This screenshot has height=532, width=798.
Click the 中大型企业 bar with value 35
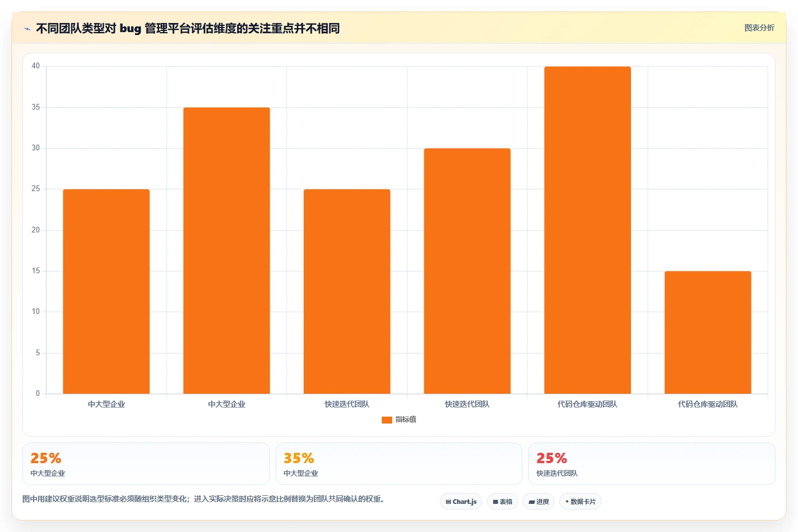coord(227,251)
